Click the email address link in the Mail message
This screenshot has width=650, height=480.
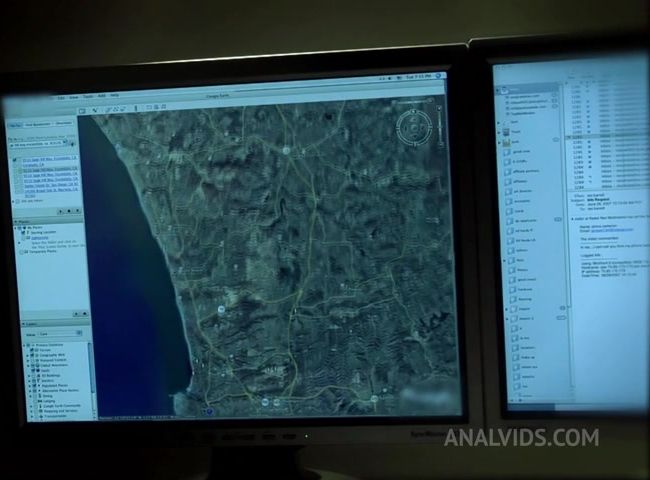pyautogui.click(x=612, y=230)
